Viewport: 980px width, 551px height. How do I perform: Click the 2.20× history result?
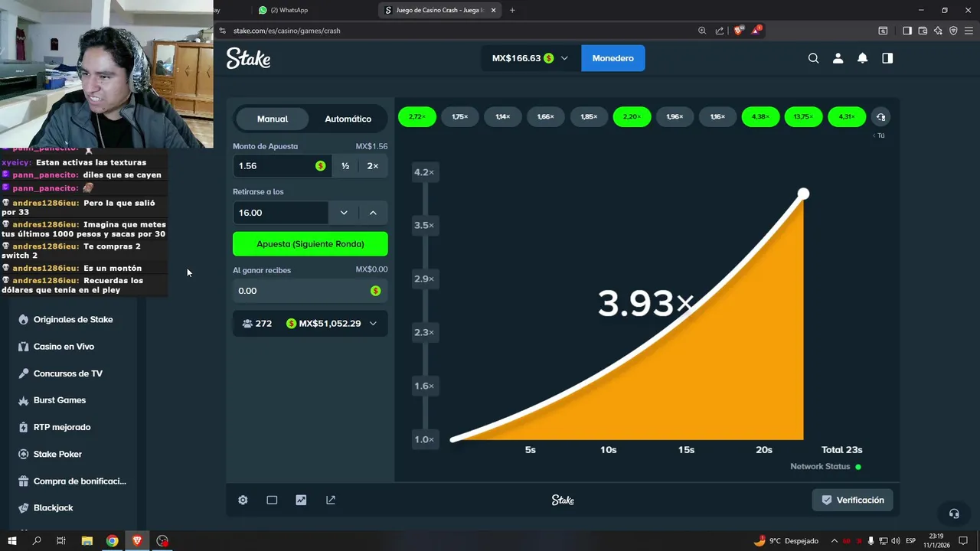632,117
